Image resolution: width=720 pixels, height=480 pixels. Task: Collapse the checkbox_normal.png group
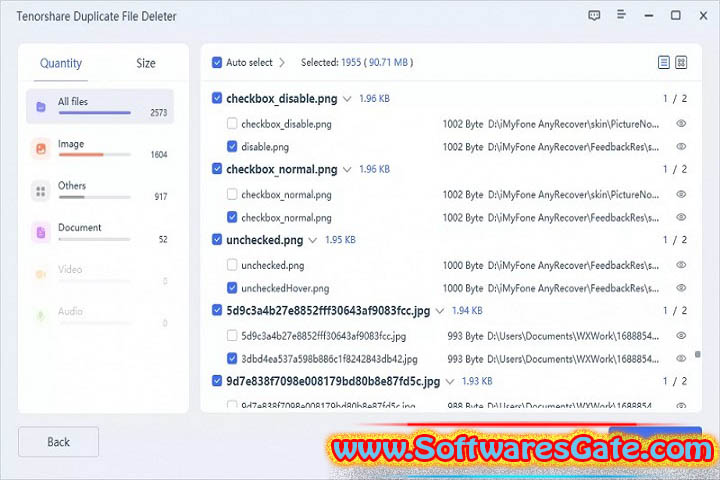[x=347, y=169]
